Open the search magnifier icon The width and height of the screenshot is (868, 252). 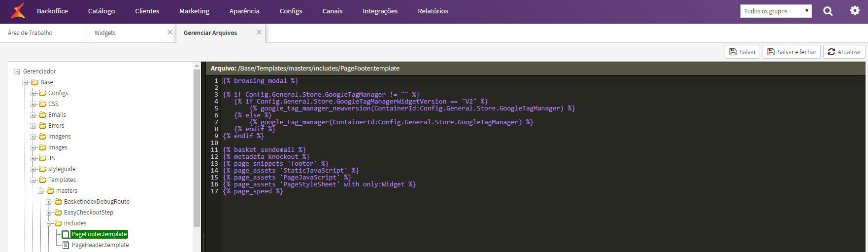pyautogui.click(x=828, y=11)
